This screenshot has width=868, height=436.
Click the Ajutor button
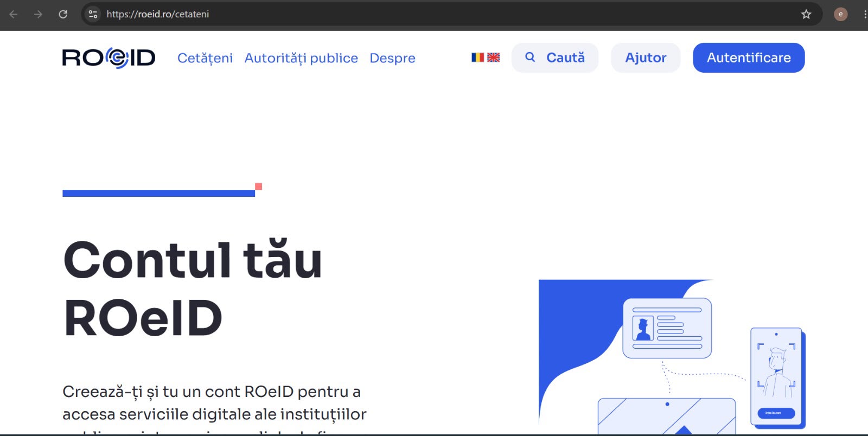(646, 57)
